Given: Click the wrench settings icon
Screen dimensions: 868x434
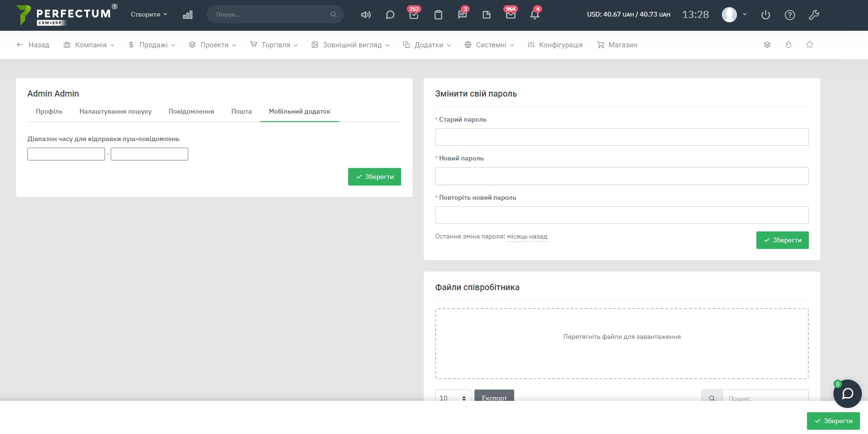Looking at the screenshot, I should tap(814, 15).
